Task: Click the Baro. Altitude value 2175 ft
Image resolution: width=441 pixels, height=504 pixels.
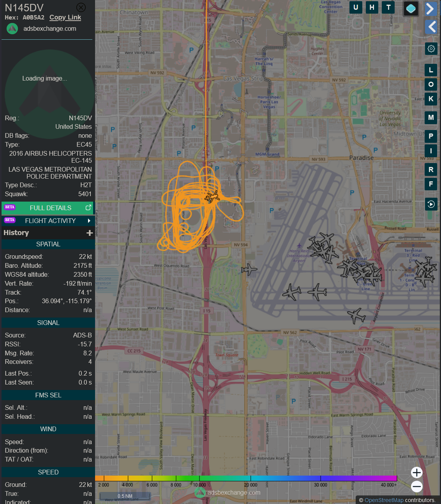Action: (83, 266)
